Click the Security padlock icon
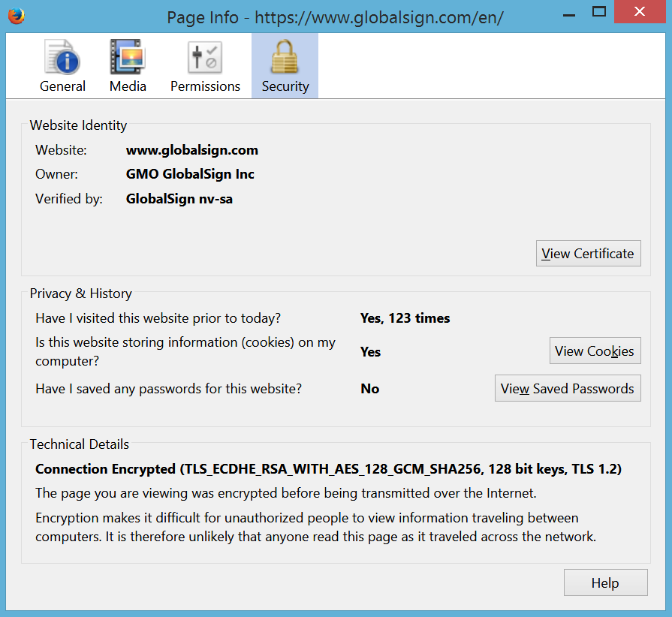The width and height of the screenshot is (672, 617). 285,58
